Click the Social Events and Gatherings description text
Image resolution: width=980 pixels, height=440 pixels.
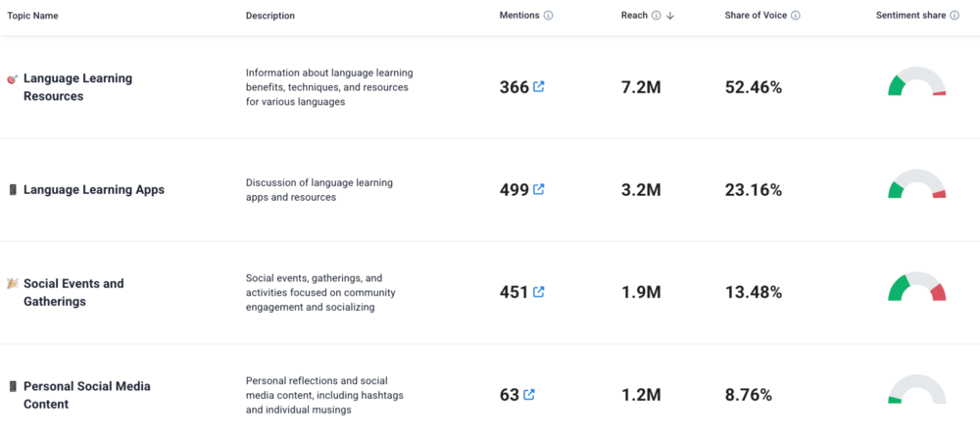(320, 292)
